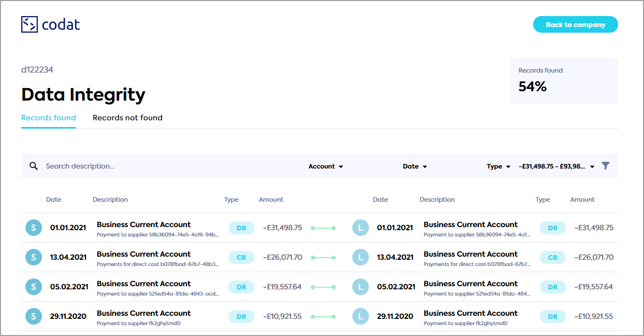Switch to the Records not found tab
Screen dimensions: 644x336
(x=127, y=118)
